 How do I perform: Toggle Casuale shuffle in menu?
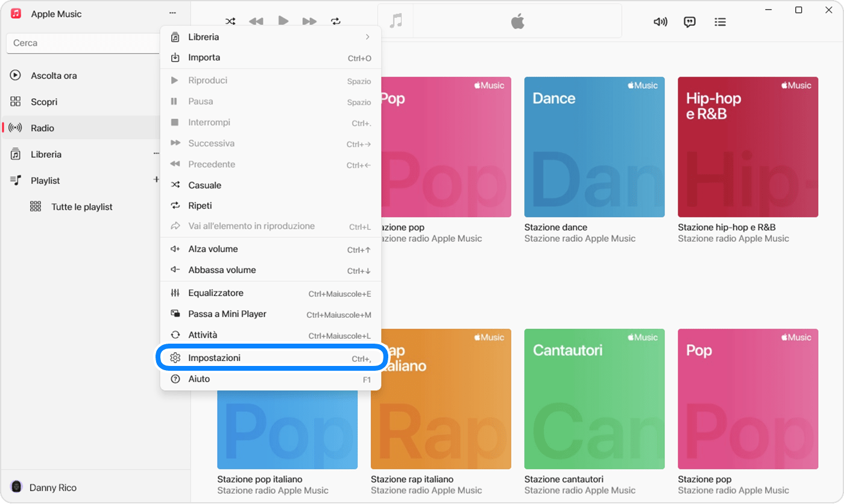tap(271, 185)
